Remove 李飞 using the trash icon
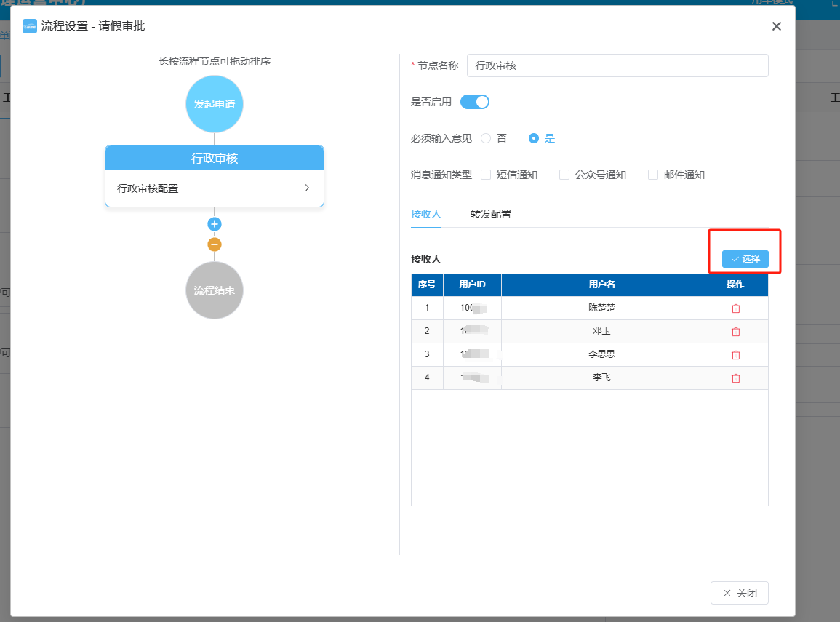This screenshot has height=622, width=840. (735, 378)
